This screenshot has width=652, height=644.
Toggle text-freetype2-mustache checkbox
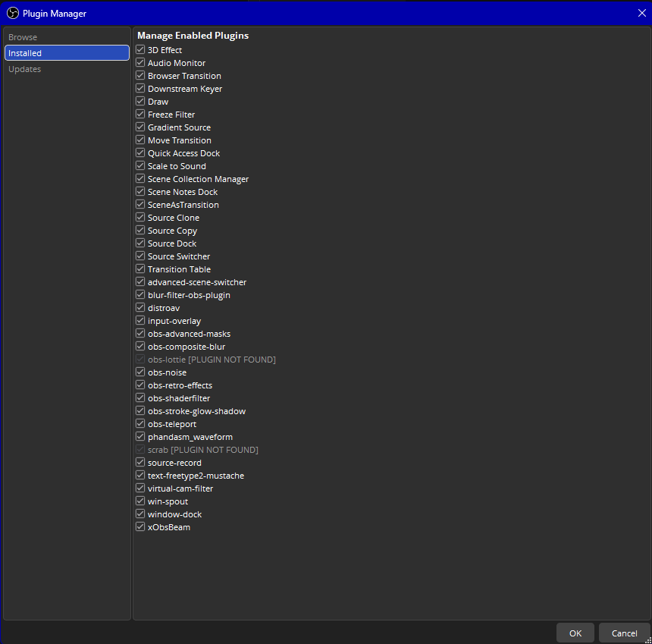140,476
